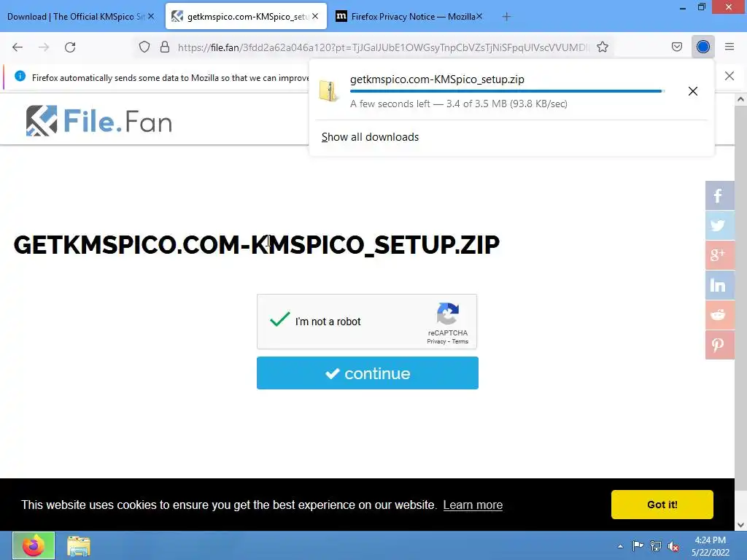Screen dimensions: 747x560
Task: Click the blue continue button
Action: (368, 373)
